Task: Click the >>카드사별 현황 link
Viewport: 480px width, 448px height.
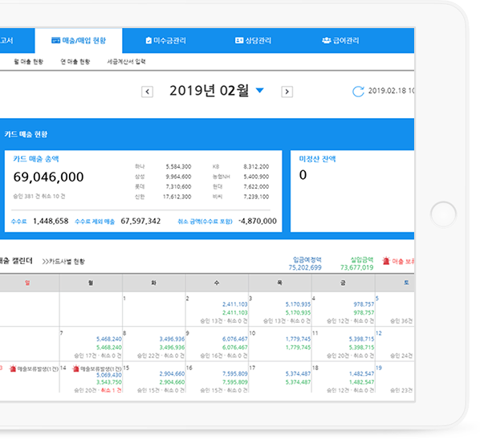Action: pyautogui.click(x=63, y=261)
